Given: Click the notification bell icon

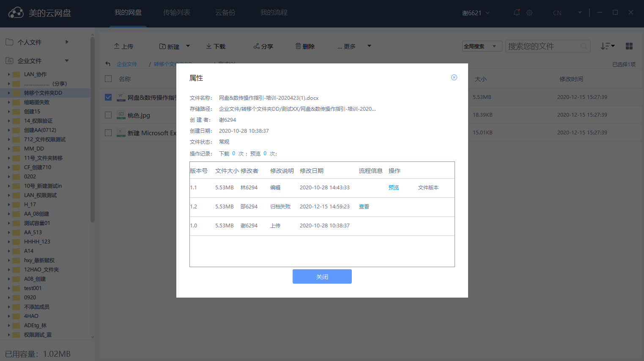Looking at the screenshot, I should tap(517, 13).
